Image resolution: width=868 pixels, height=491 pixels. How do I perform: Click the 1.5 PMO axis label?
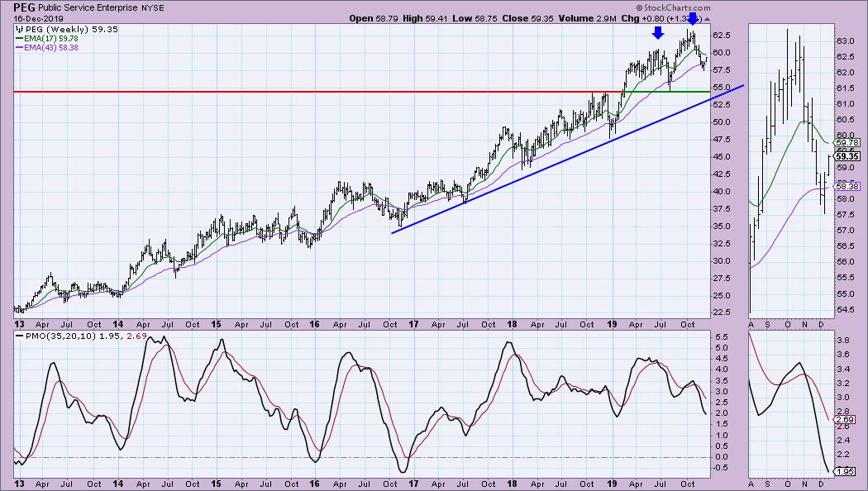click(721, 424)
